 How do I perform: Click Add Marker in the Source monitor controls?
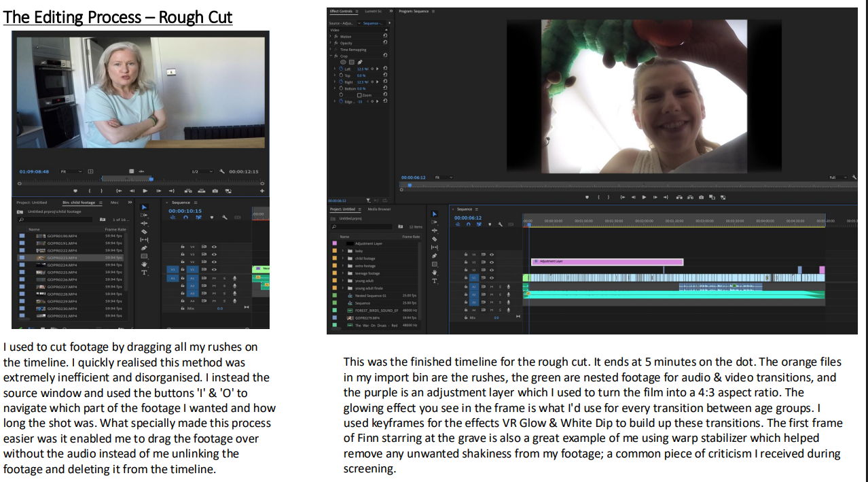point(75,191)
